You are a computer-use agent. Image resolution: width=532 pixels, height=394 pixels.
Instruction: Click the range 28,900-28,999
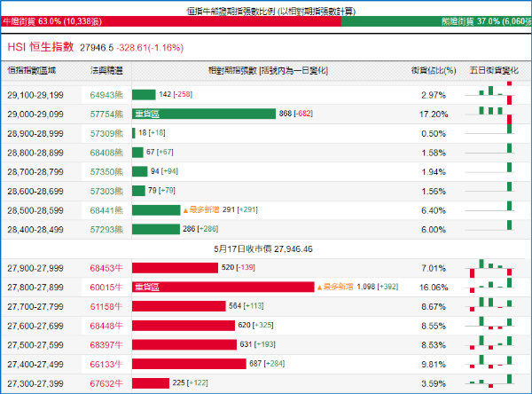(x=35, y=133)
